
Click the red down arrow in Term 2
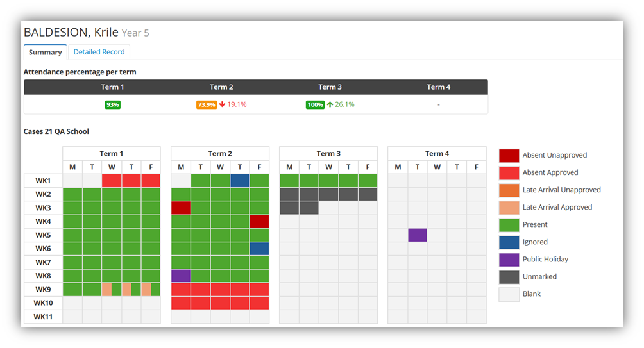[x=222, y=104]
